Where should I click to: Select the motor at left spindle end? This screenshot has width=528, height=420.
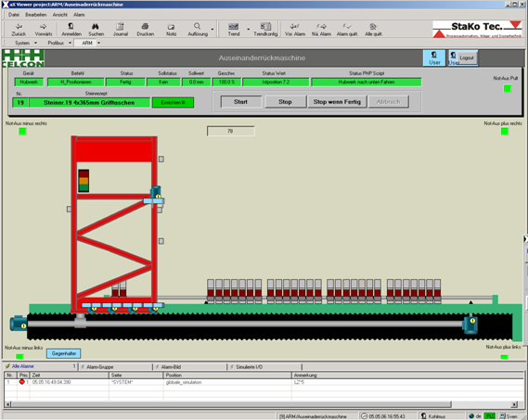click(18, 324)
